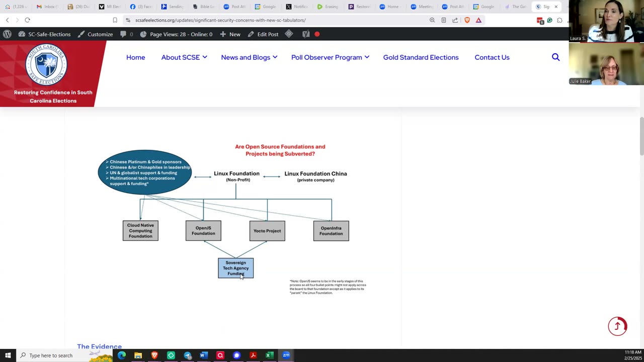This screenshot has height=362, width=644.
Task: Open Zoom from the taskbar
Action: [x=286, y=355]
